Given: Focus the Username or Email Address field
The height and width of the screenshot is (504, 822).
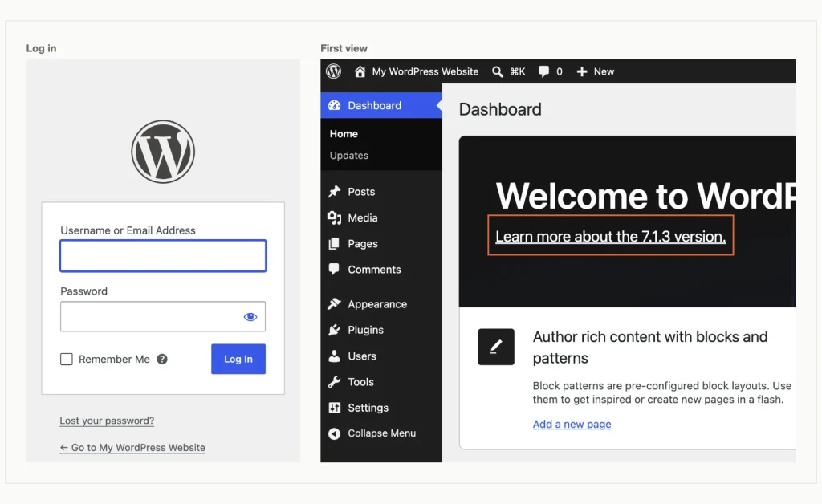Looking at the screenshot, I should [x=163, y=256].
